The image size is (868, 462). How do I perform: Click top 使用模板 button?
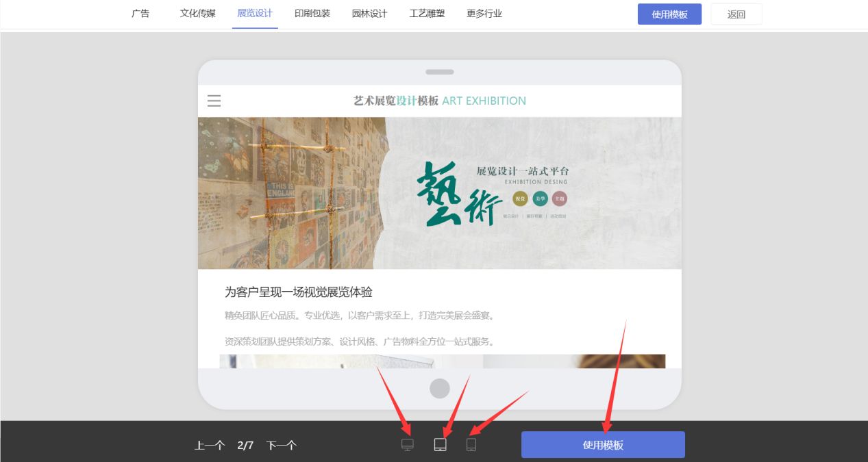coord(669,14)
